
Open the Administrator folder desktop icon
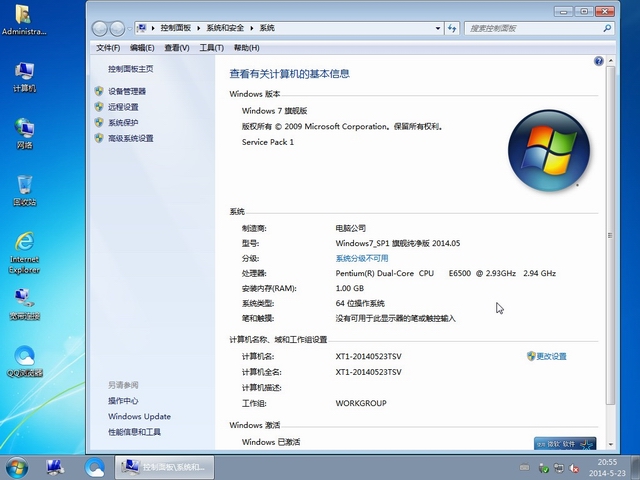coord(24,19)
